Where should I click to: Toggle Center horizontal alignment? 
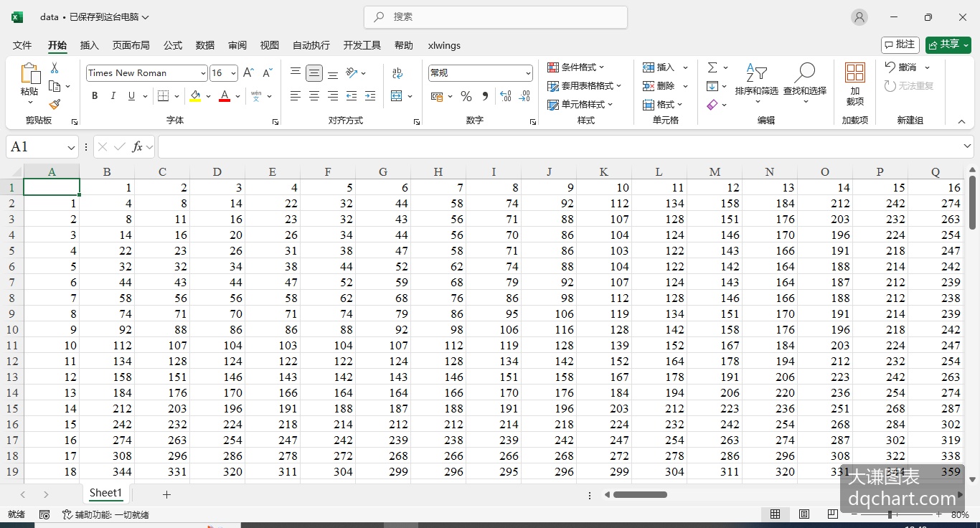(314, 96)
